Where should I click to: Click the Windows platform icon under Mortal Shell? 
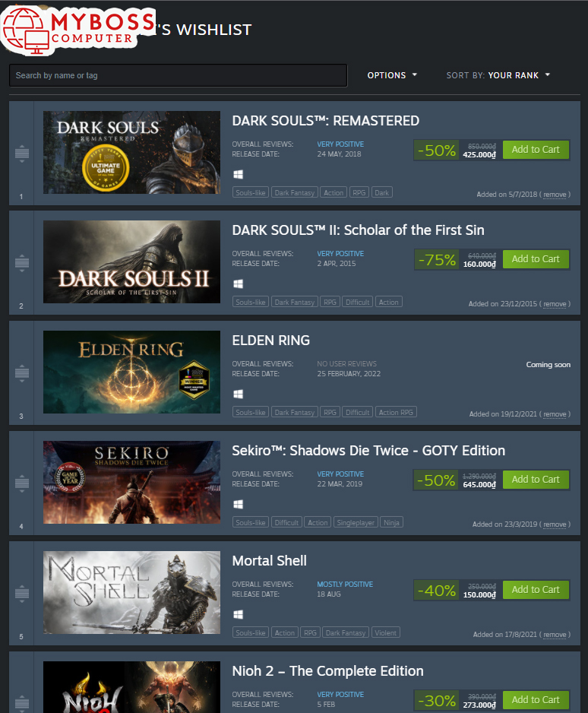238,614
